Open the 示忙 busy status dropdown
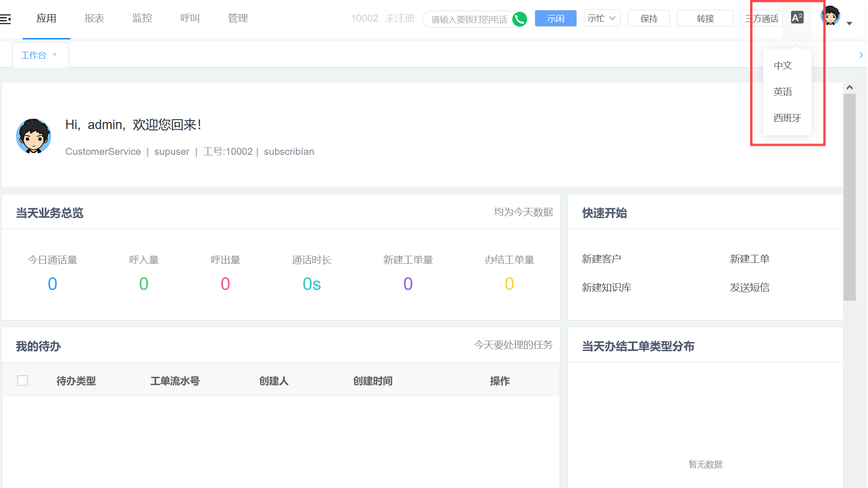Viewport: 868px width, 488px height. click(601, 18)
